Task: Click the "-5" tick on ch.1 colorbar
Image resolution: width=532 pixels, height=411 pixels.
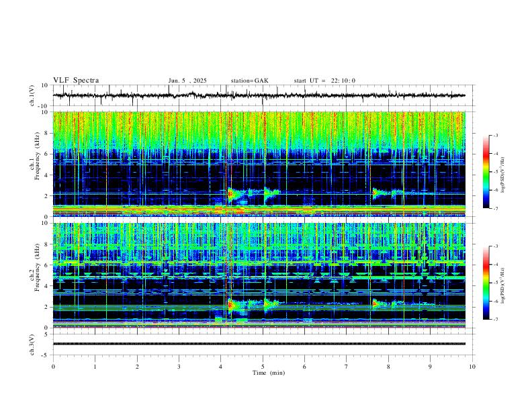Action: point(495,172)
